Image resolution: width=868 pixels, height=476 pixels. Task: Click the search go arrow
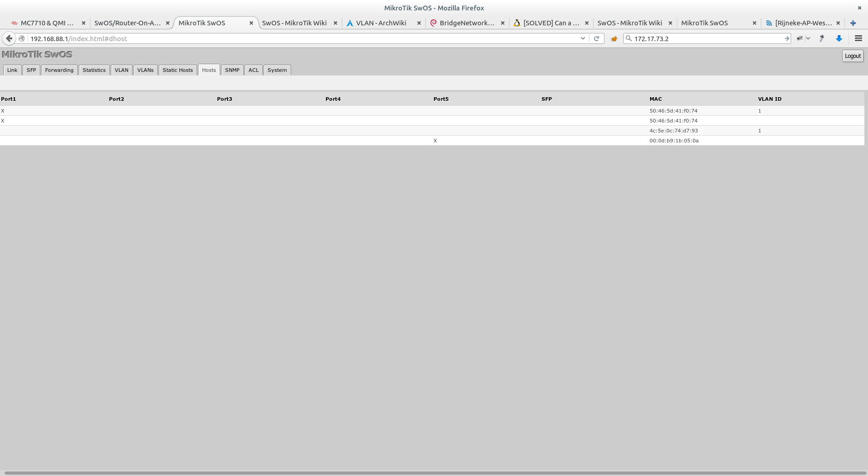pos(787,38)
